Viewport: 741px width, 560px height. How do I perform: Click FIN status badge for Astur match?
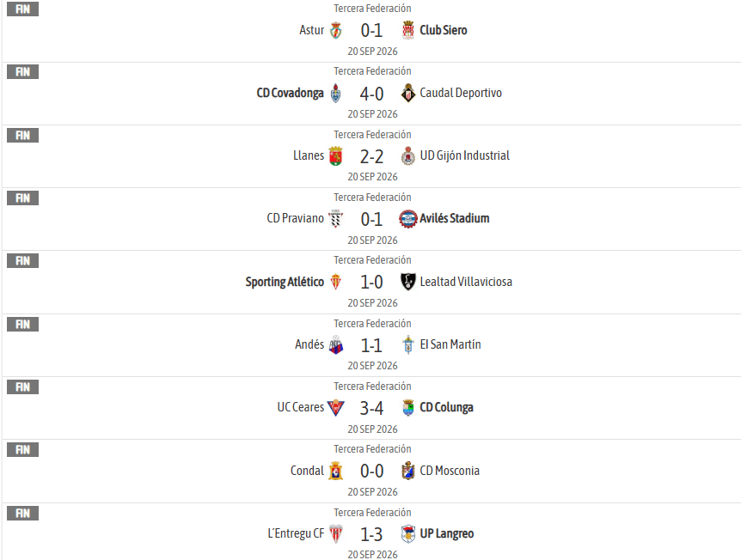22,9
